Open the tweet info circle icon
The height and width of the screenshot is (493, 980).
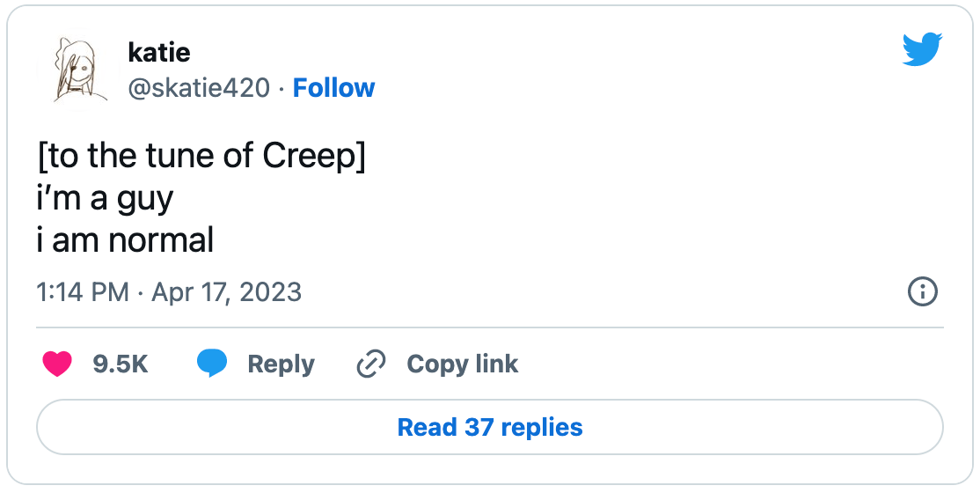point(922,292)
